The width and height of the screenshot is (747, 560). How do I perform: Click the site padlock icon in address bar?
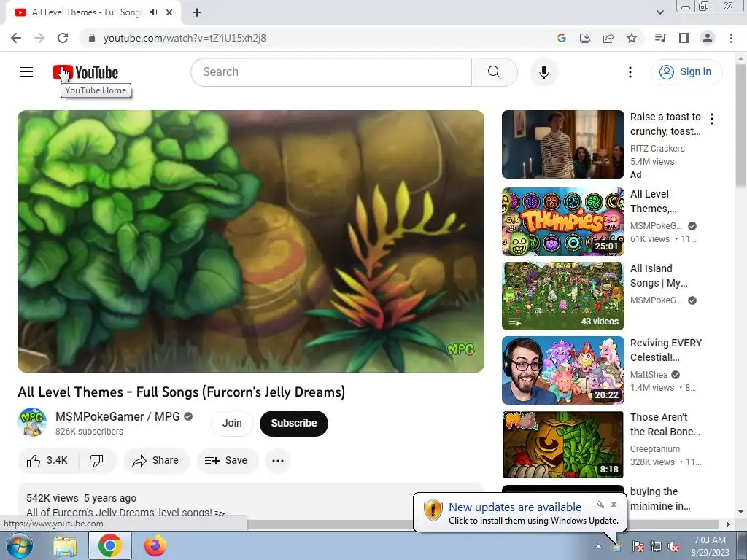coord(92,38)
